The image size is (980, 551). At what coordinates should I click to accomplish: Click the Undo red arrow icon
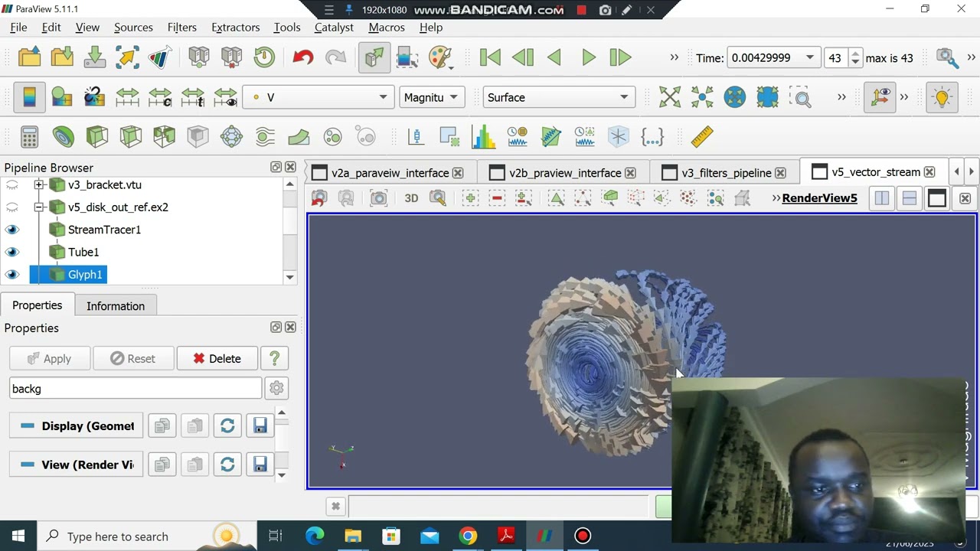302,57
